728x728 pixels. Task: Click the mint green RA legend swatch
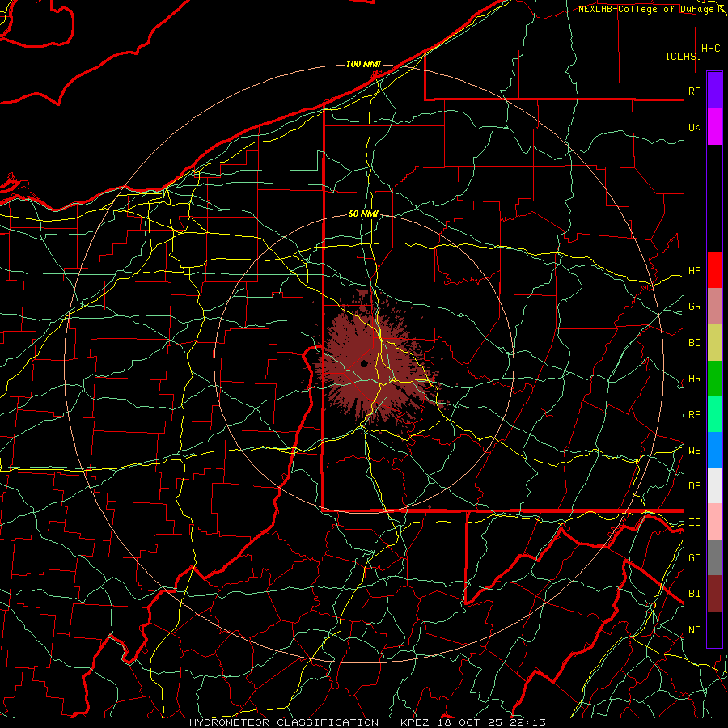click(x=714, y=414)
